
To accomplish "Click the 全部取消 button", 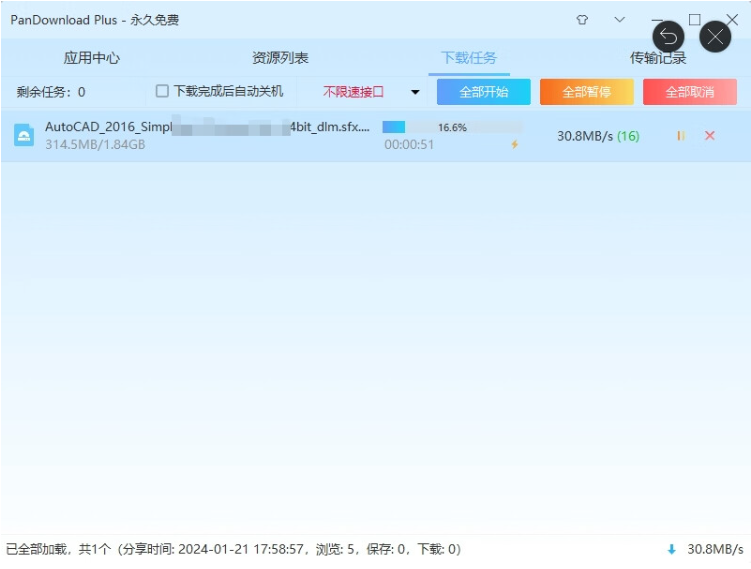I will pos(690,91).
